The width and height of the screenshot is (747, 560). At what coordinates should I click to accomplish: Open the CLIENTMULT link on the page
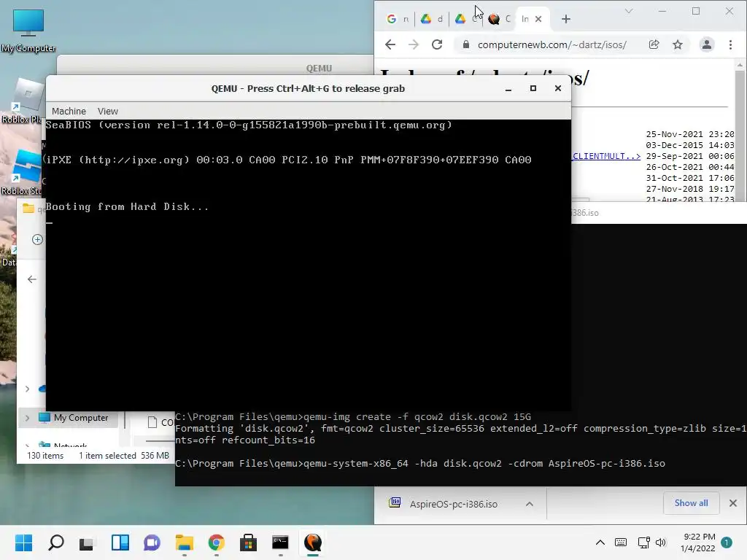click(x=606, y=156)
